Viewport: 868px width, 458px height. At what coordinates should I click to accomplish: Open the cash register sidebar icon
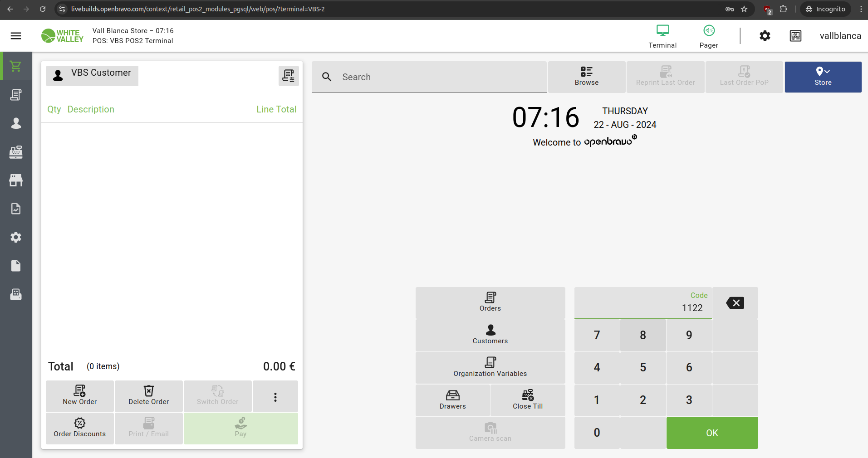(16, 152)
